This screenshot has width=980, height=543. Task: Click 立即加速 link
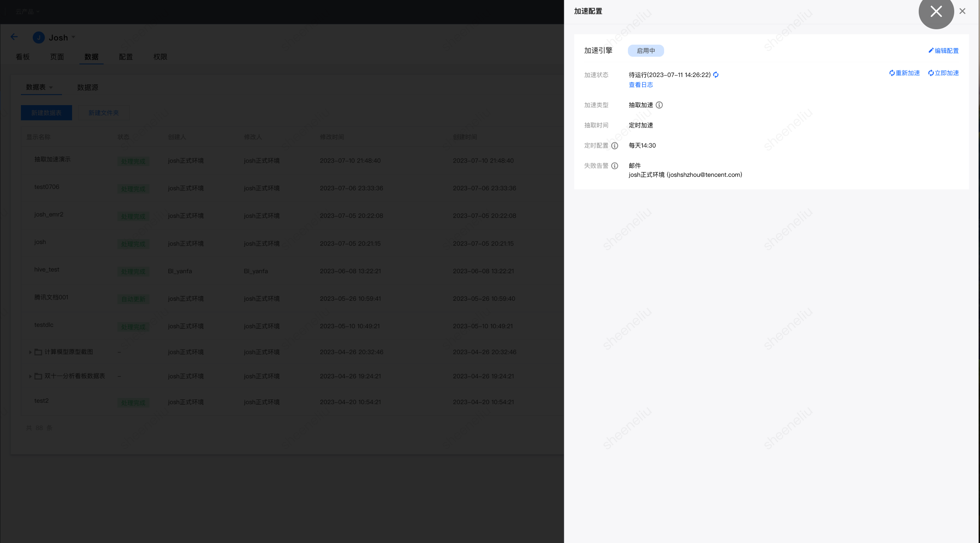pos(943,73)
